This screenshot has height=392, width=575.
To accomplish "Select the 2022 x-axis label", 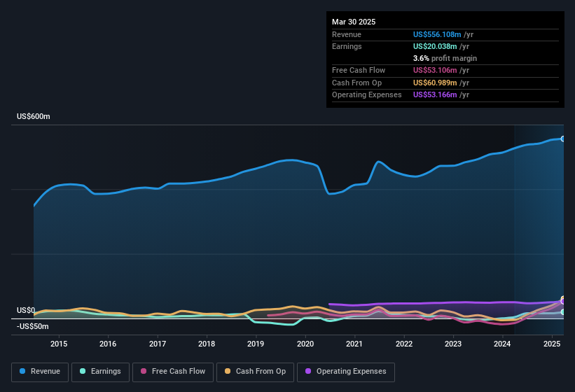I will [x=403, y=344].
